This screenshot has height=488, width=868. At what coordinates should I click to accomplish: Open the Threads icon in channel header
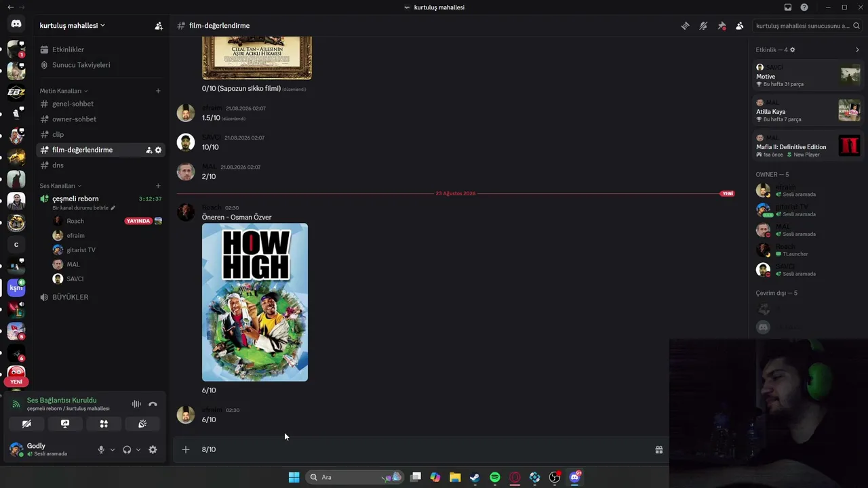click(685, 26)
